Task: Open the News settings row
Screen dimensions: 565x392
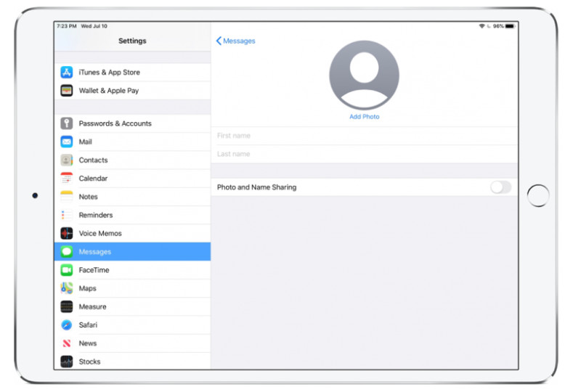Action: coord(132,343)
